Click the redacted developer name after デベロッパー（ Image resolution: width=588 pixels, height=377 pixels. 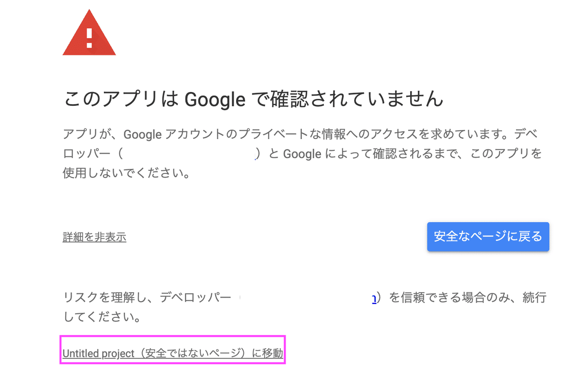pos(189,154)
